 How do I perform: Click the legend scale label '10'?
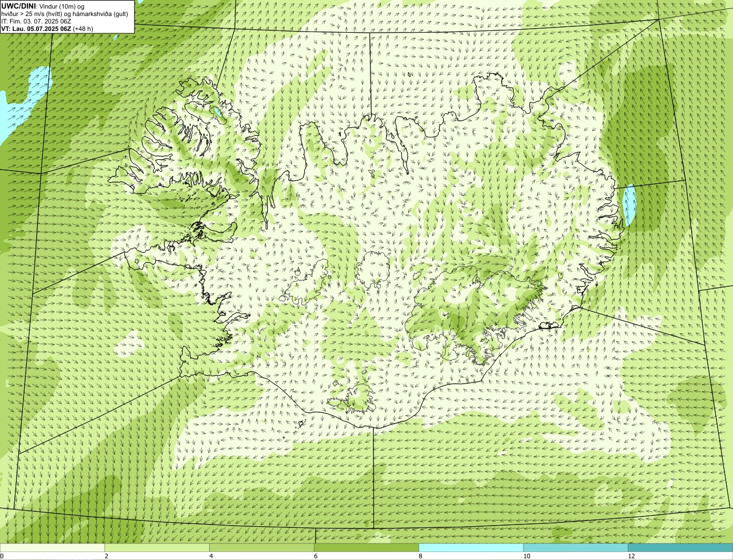(x=526, y=556)
